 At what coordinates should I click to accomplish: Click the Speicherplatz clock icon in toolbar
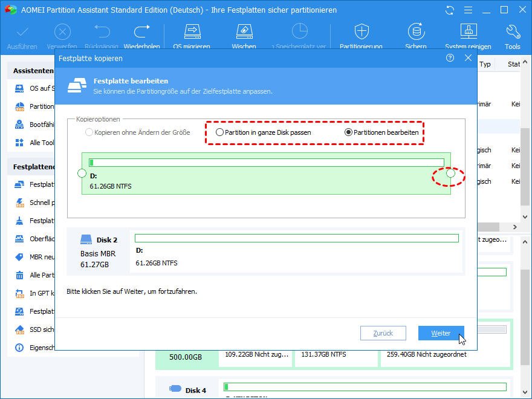pos(300,31)
